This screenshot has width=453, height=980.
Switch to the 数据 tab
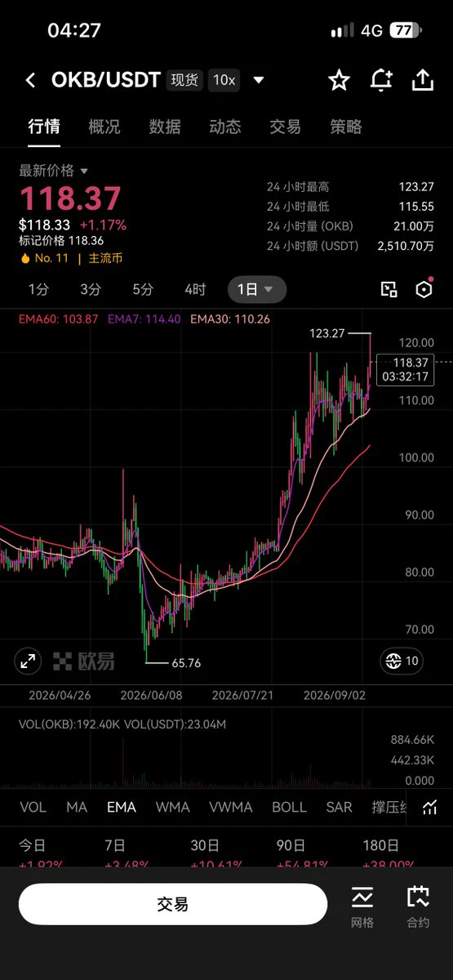[165, 127]
